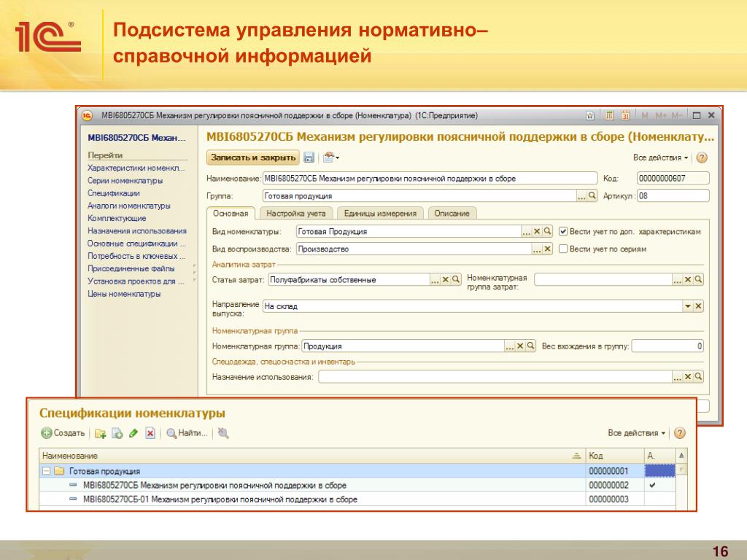Click the ellipsis button in Назначение использования
Screen dimensions: 747x560
click(678, 377)
